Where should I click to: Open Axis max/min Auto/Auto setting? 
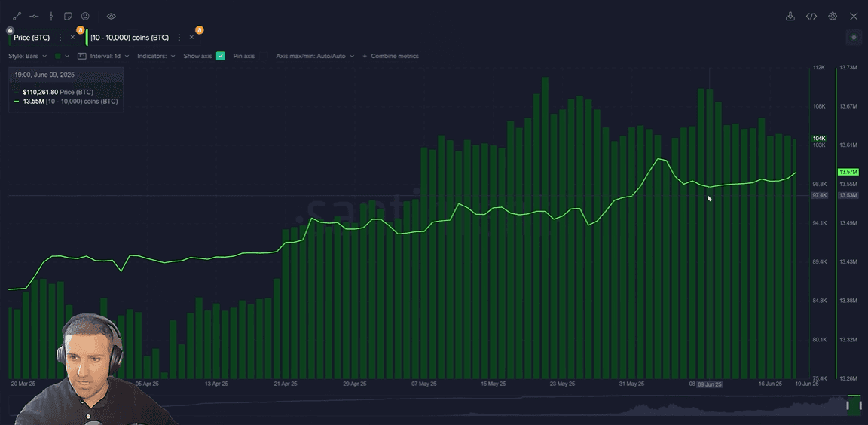(314, 56)
